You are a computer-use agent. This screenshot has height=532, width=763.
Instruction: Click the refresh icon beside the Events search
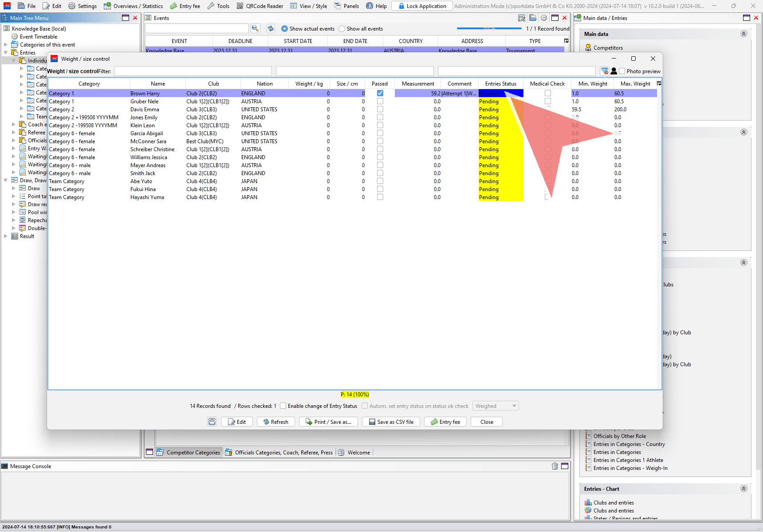click(x=271, y=28)
